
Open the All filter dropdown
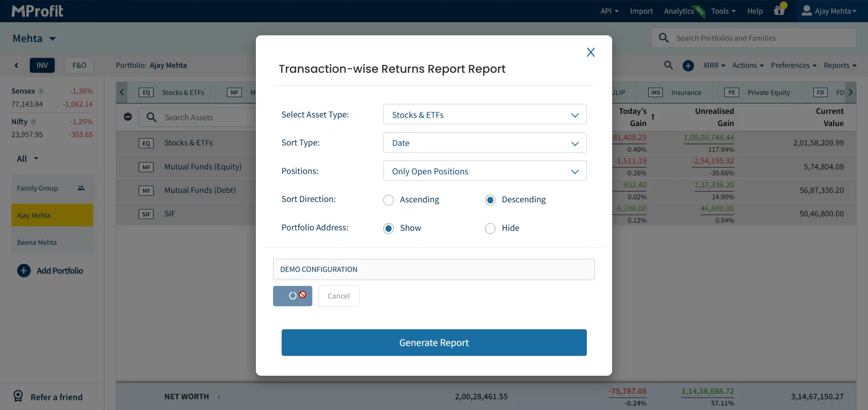point(28,158)
